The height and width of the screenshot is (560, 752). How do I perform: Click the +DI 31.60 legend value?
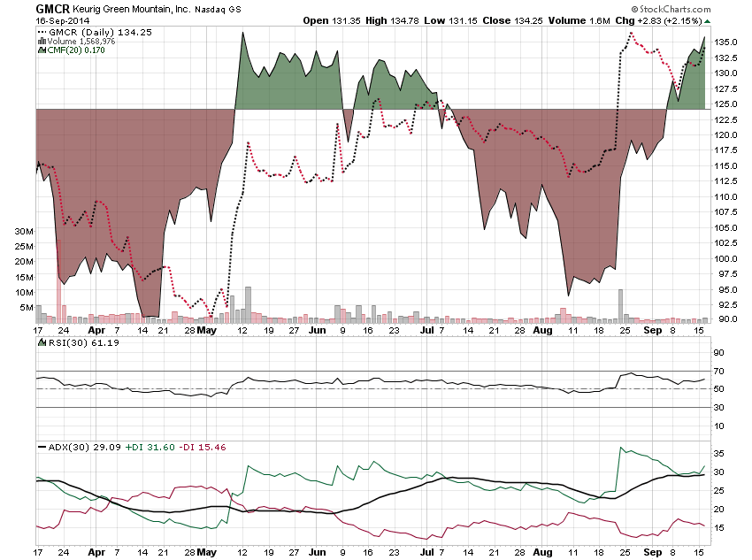pos(150,447)
